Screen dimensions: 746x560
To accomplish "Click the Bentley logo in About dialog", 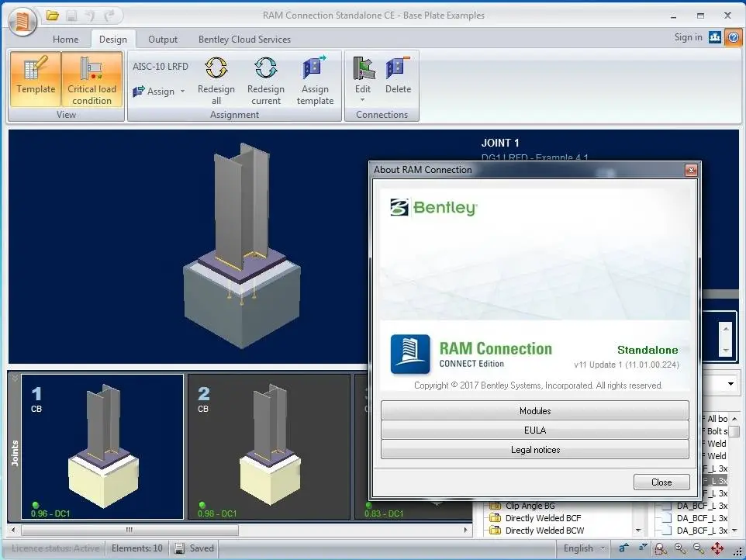I will pyautogui.click(x=433, y=207).
